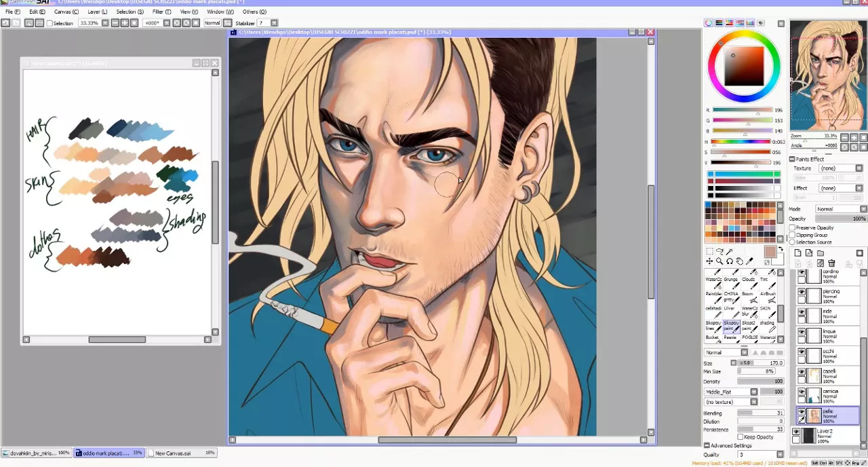The image size is (868, 467).
Task: Open the Filter menu
Action: pos(162,12)
